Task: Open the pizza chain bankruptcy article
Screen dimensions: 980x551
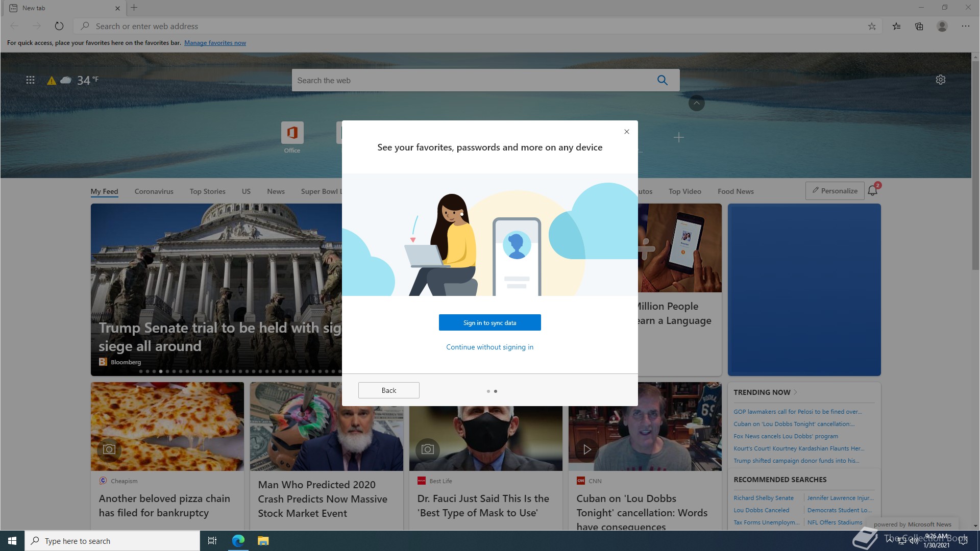Action: [x=164, y=506]
